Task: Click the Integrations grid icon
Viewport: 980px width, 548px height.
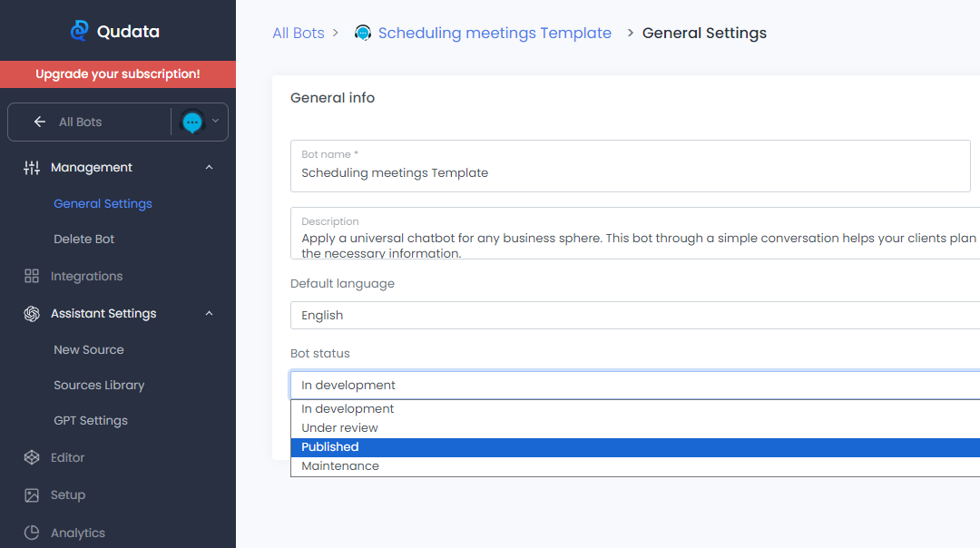Action: pos(32,276)
